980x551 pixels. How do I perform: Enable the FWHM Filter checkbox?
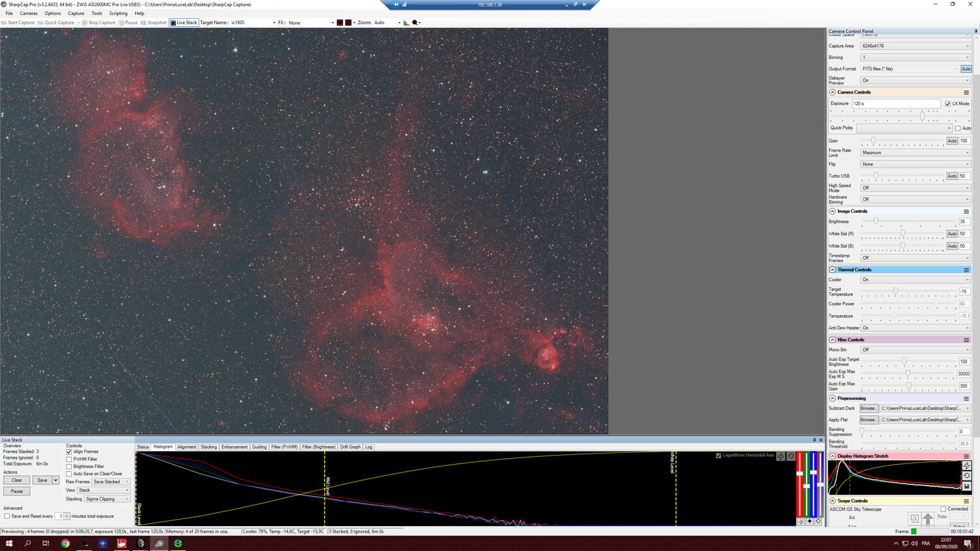click(x=69, y=459)
